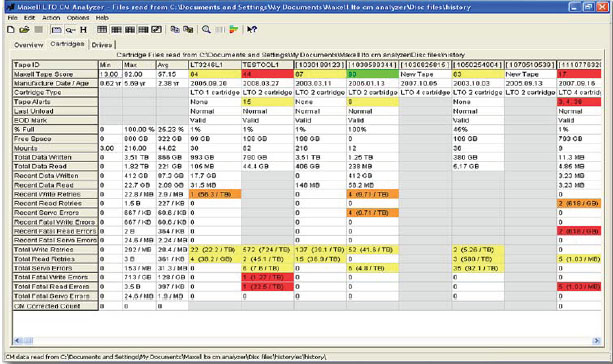Click the Open folder toolbar icon

point(24,30)
